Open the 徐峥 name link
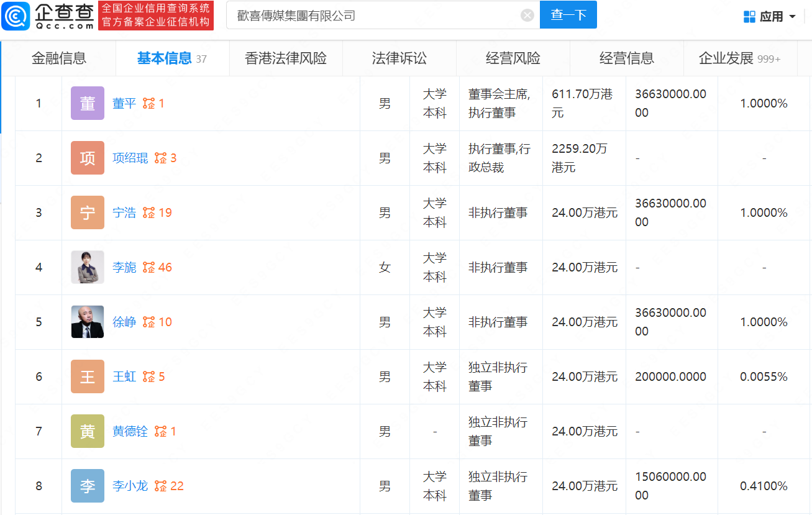Viewport: 812px width, 515px height. pos(124,322)
